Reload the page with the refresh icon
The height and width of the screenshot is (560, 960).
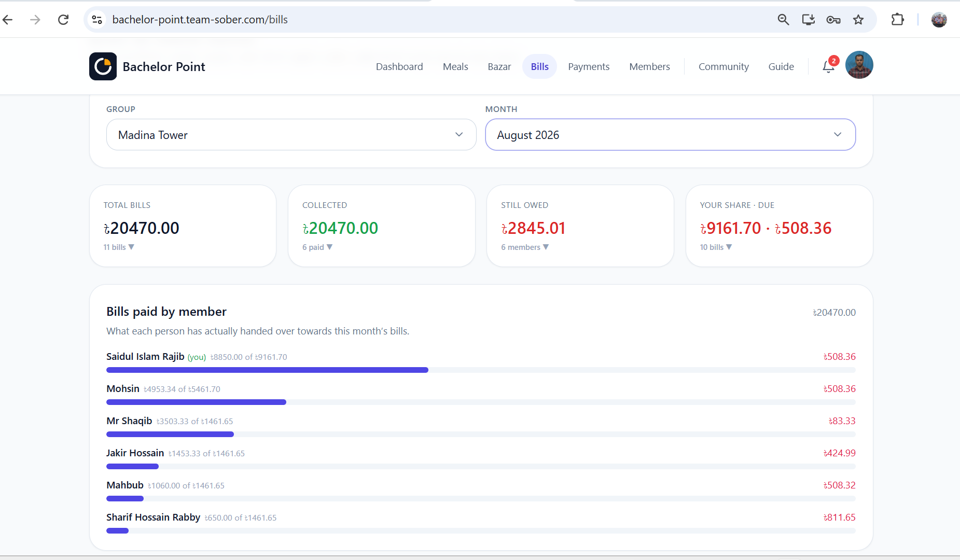coord(63,20)
